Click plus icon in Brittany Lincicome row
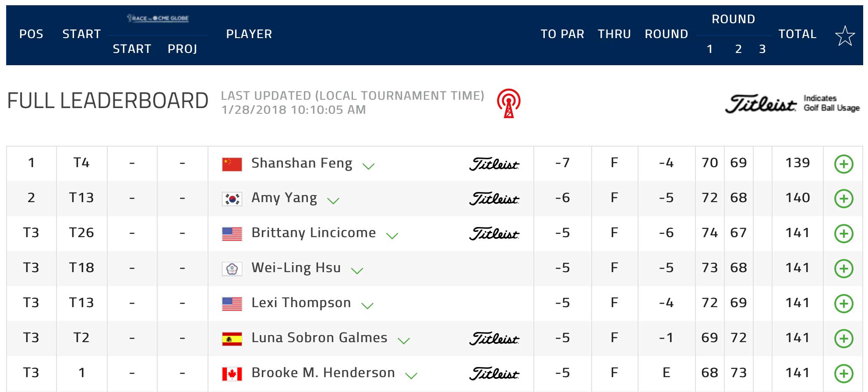This screenshot has width=868, height=392. 843,234
